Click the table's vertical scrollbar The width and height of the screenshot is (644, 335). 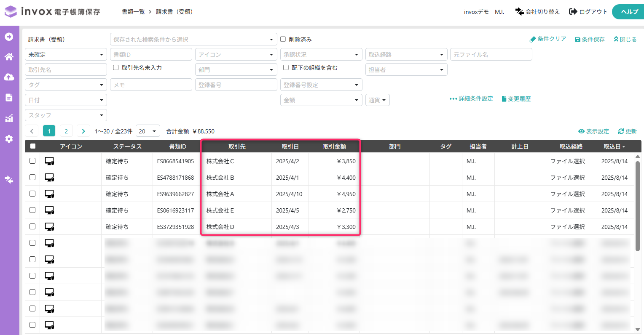(x=638, y=206)
